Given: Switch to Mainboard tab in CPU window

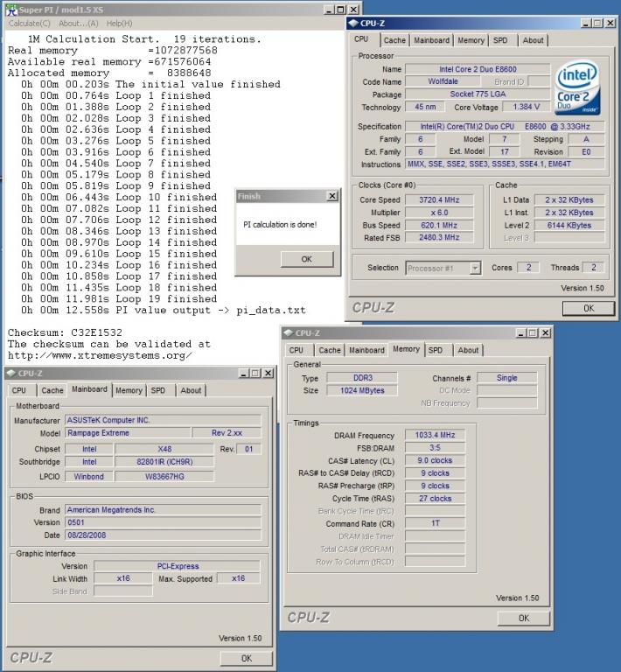Looking at the screenshot, I should pos(431,40).
